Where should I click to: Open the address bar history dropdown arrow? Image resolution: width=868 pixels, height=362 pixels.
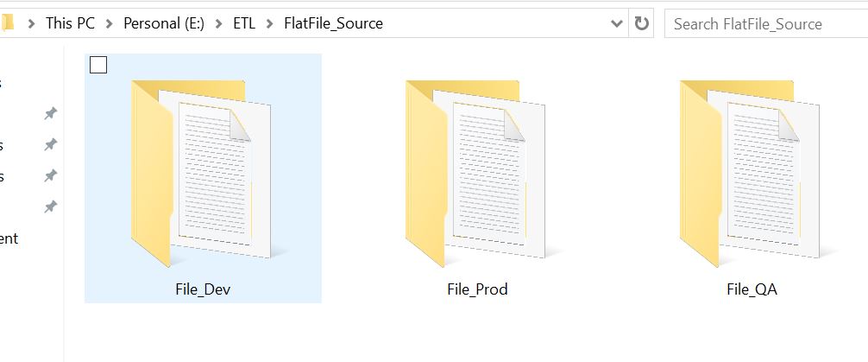pos(616,23)
